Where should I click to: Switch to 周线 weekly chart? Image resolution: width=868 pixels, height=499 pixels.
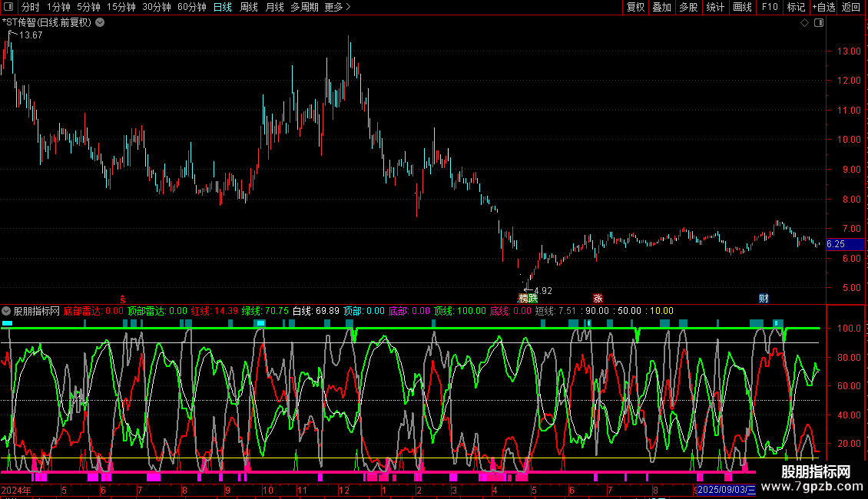click(x=249, y=7)
